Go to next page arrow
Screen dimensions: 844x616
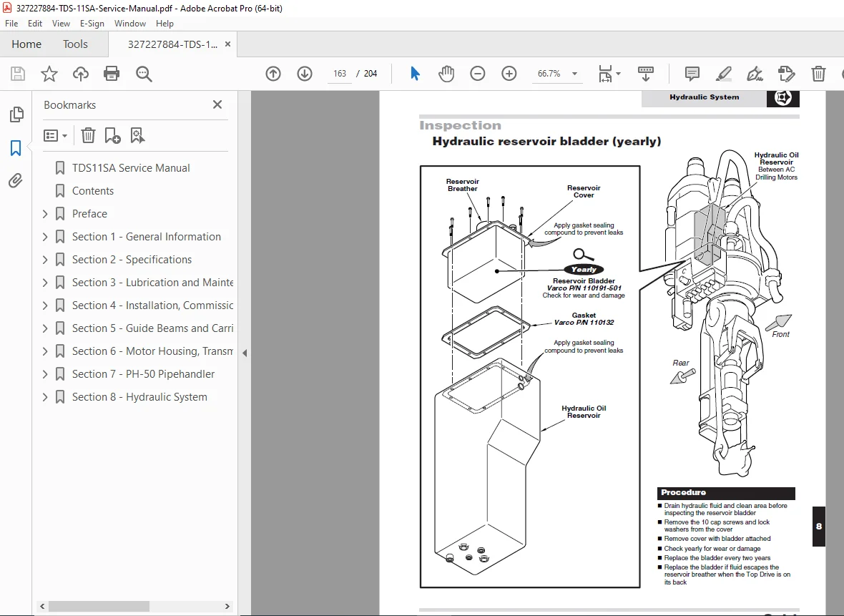305,73
